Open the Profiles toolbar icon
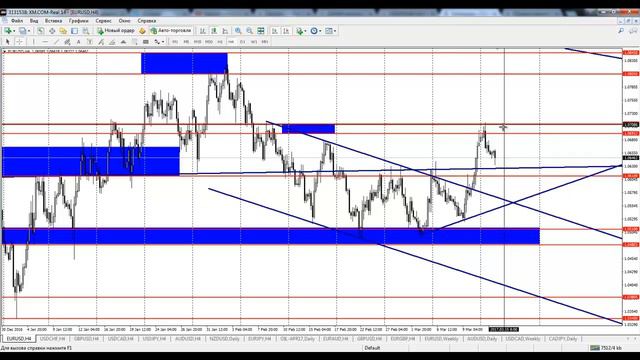640x360 pixels. [x=22, y=31]
